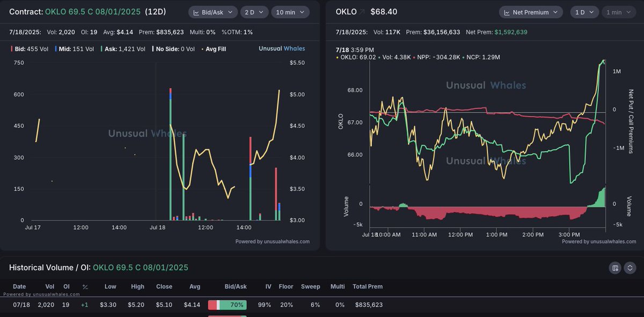Click the chart icon inside Bid/Ask dropdown
The width and height of the screenshot is (644, 317).
[x=196, y=12]
